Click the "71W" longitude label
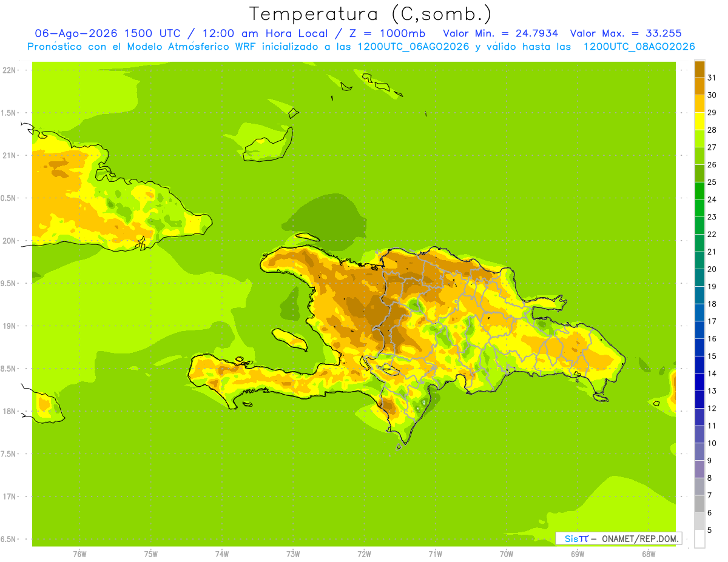Viewport: 728px width, 562px height. pyautogui.click(x=436, y=554)
